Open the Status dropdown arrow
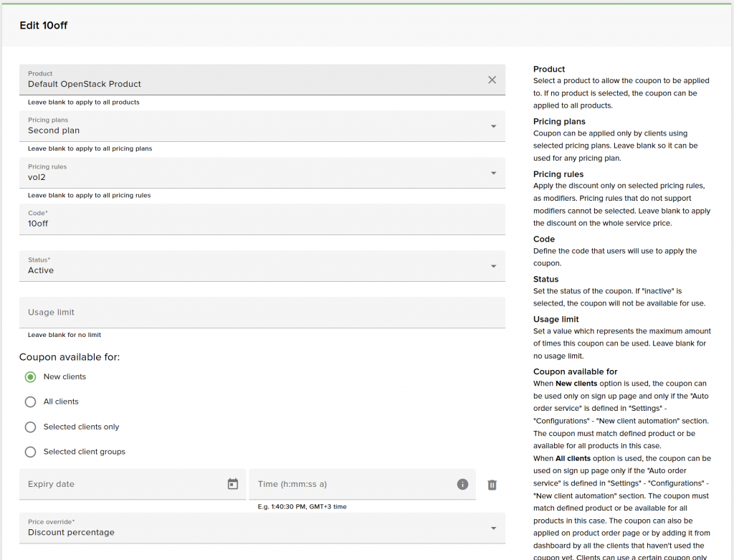 click(493, 267)
